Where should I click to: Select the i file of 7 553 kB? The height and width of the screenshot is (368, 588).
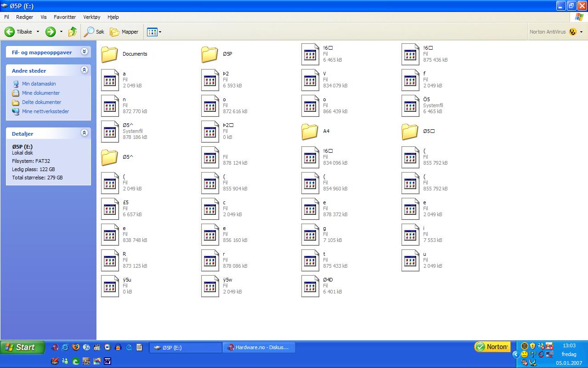[x=422, y=234]
